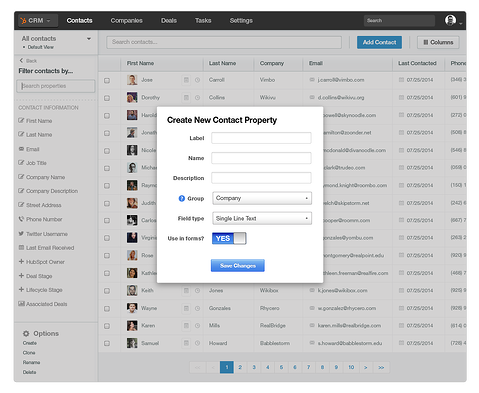Filter contacts by Associated Deals property
The height and width of the screenshot is (393, 479).
(x=43, y=304)
